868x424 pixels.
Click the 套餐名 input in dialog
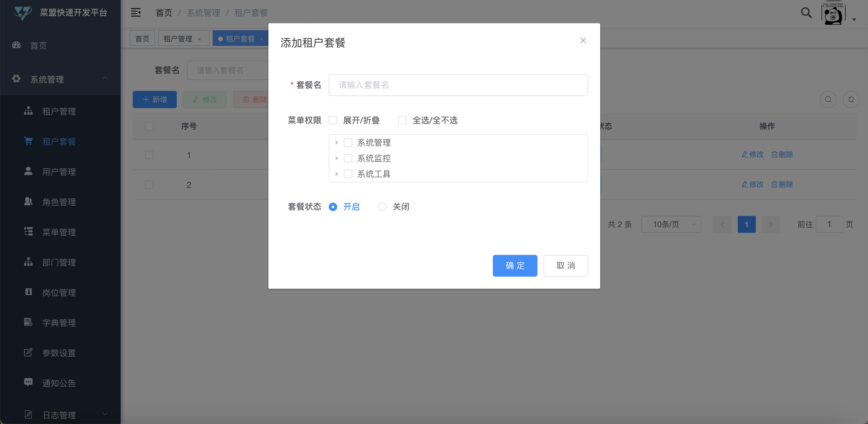click(458, 85)
